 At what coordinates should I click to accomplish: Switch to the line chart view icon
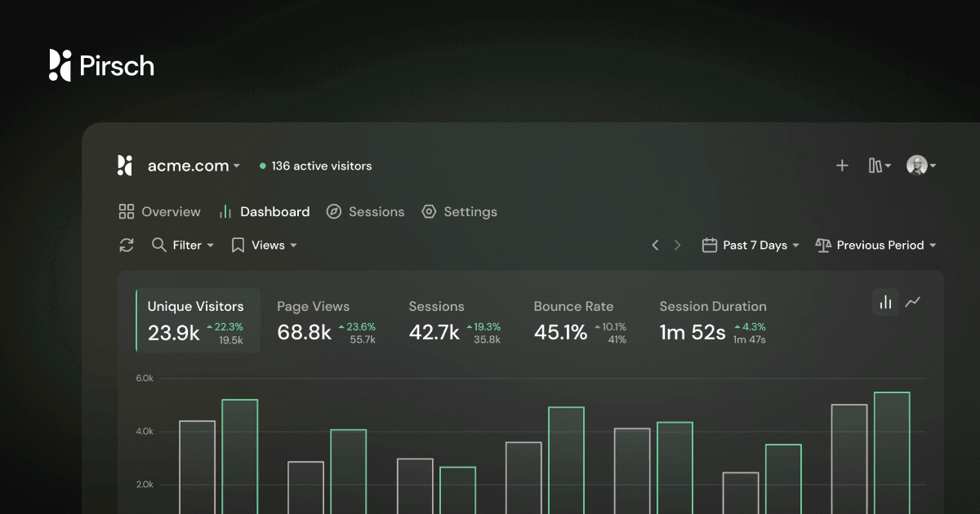coord(913,302)
